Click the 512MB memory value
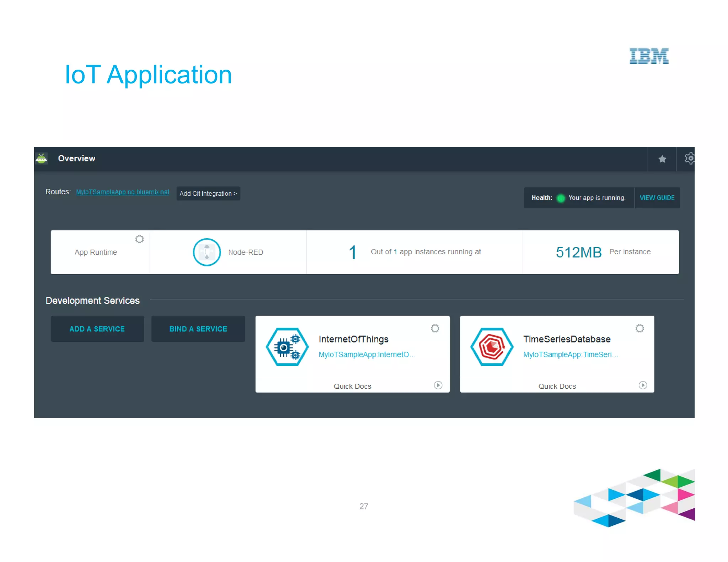Viewport: 728px width, 562px height. tap(579, 253)
